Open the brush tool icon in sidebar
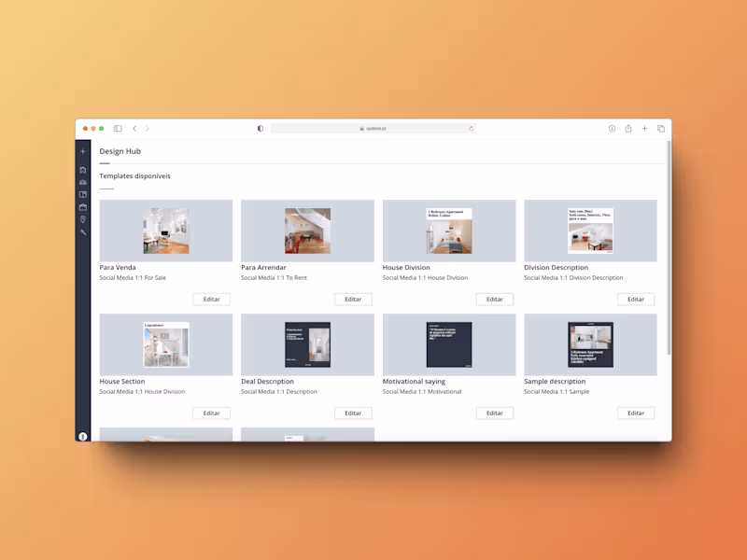 point(83,231)
